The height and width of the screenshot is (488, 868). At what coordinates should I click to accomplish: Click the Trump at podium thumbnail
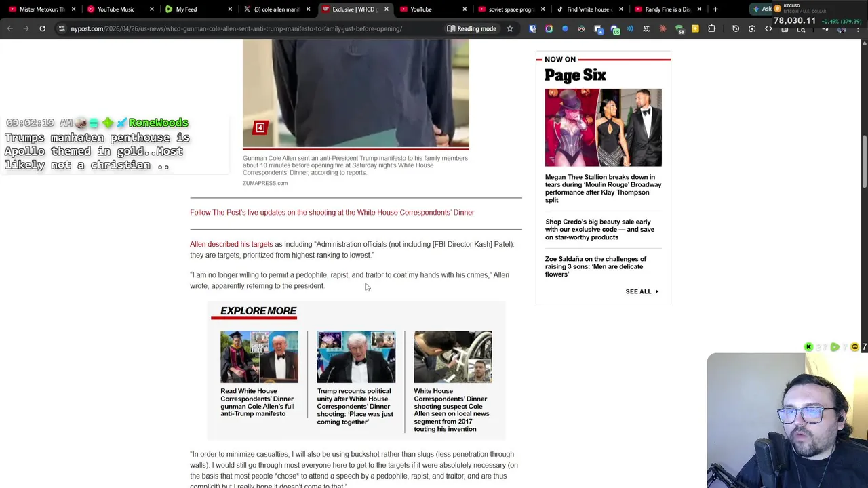[356, 357]
